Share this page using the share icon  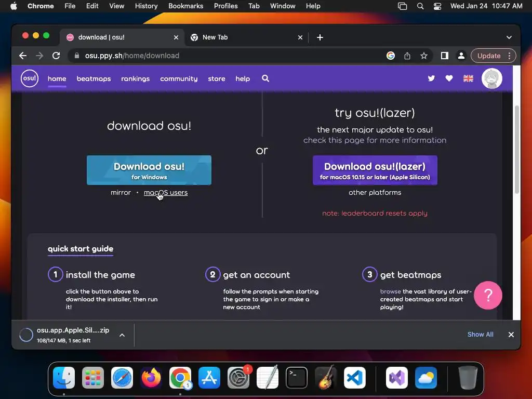(407, 56)
